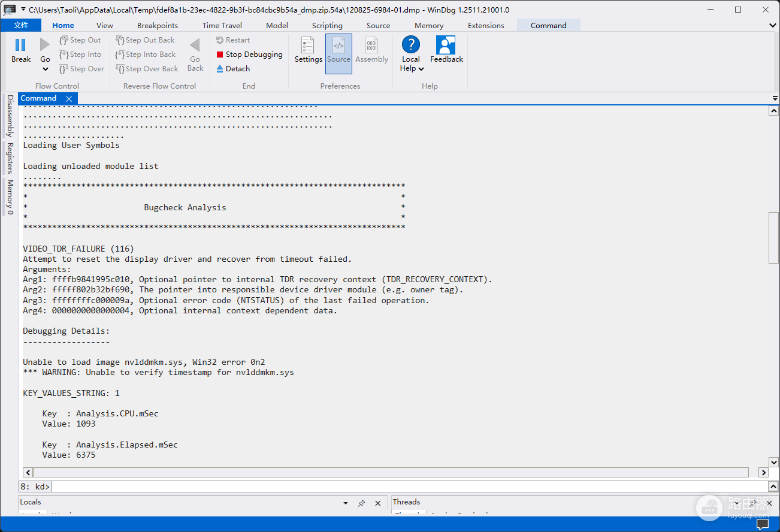This screenshot has height=532, width=780.
Task: Close the Command window tab
Action: (69, 99)
